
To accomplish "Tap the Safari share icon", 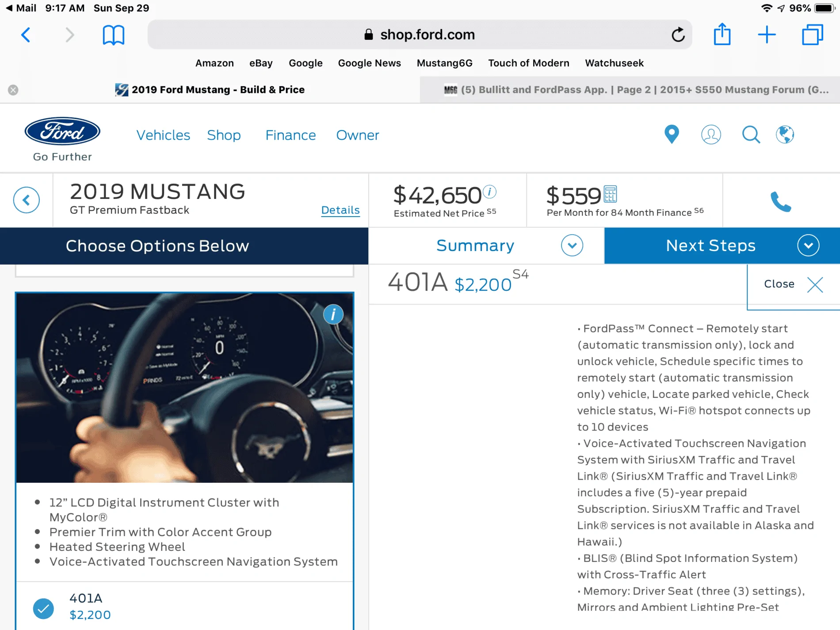I will click(x=722, y=34).
